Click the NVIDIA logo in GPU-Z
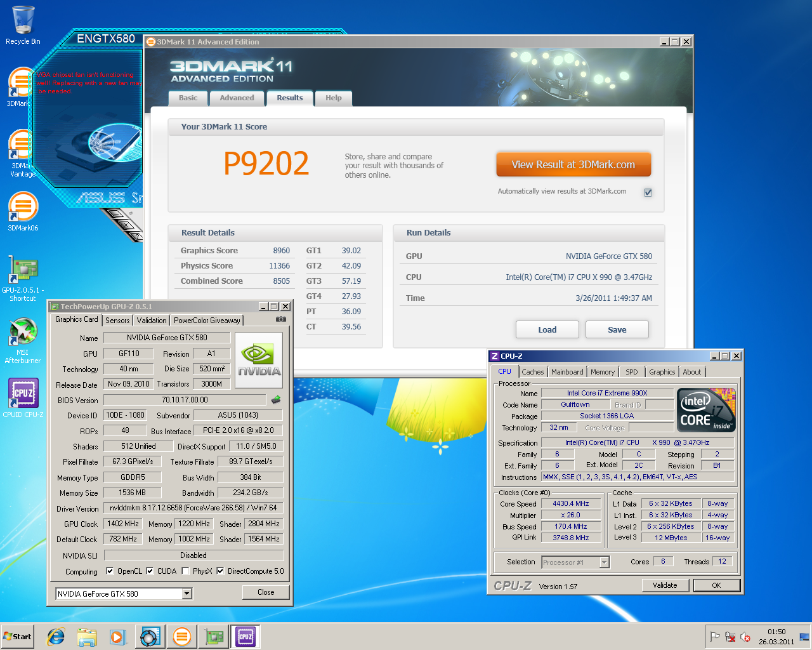812x650 pixels. click(x=259, y=357)
